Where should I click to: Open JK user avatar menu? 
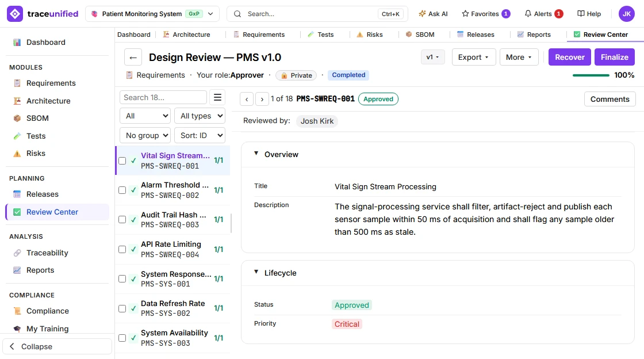tap(626, 14)
